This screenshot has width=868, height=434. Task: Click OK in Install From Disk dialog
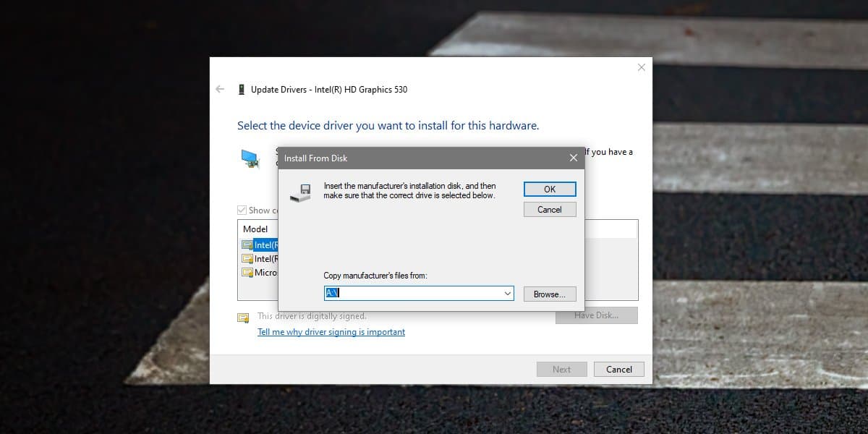(550, 189)
